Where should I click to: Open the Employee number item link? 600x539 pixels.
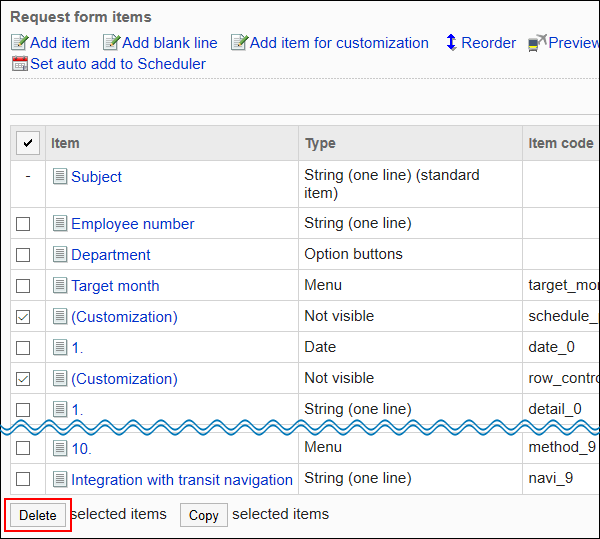133,224
